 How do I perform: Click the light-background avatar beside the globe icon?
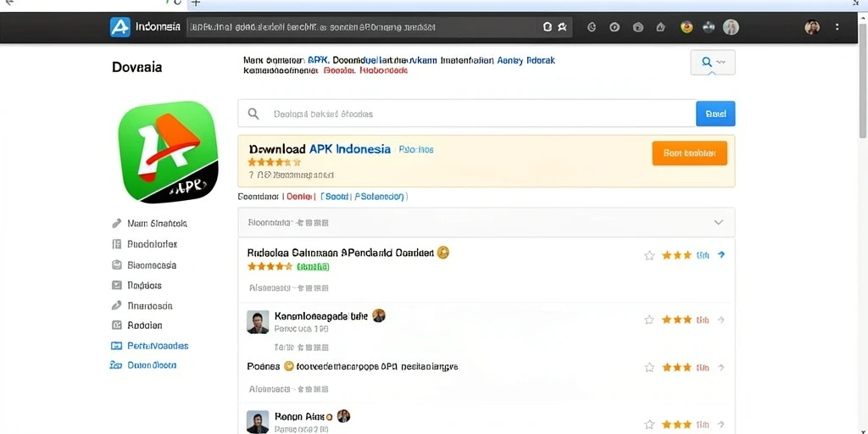tap(731, 27)
